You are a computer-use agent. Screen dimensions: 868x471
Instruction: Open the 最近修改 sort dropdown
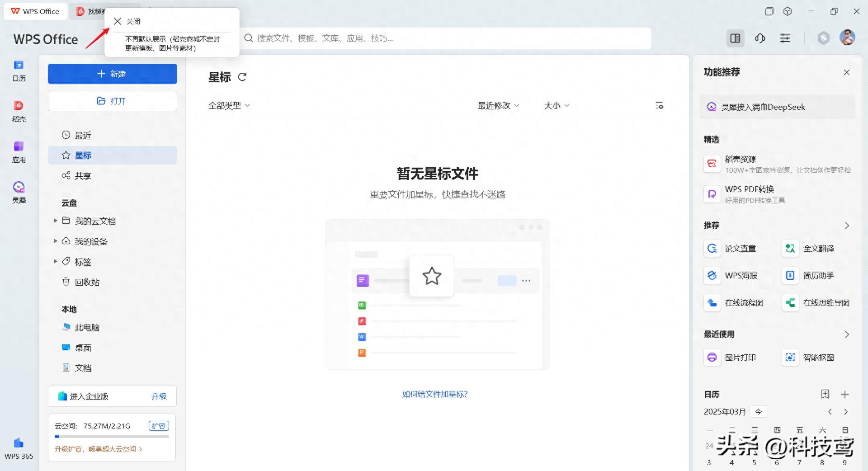pyautogui.click(x=498, y=105)
